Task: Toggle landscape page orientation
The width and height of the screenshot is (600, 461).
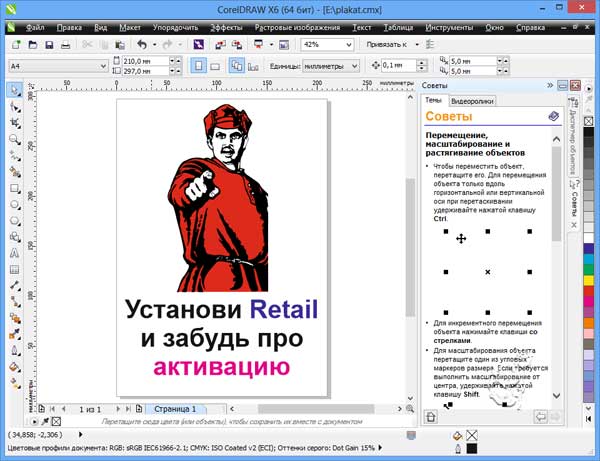Action: (x=216, y=65)
